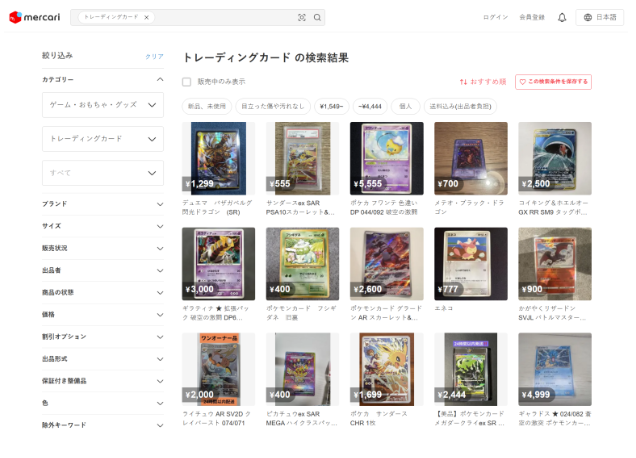636x458 pixels.
Task: Expand the 出品者 filter
Action: pos(103,270)
